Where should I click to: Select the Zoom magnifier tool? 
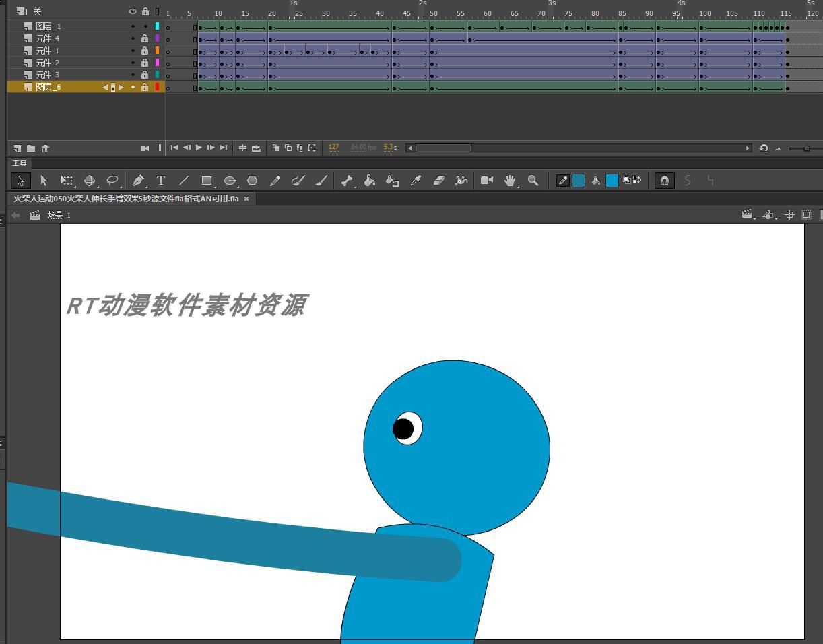click(x=533, y=181)
